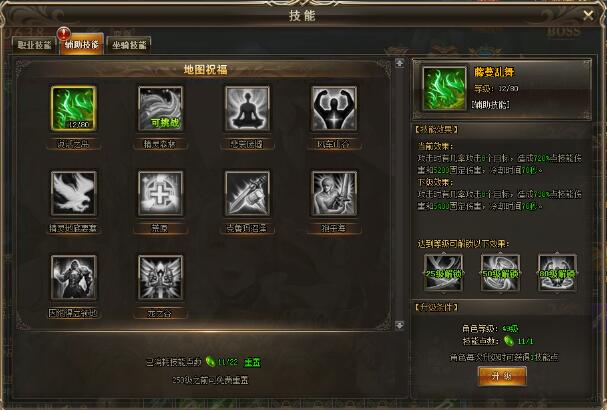The width and height of the screenshot is (607, 410).
Task: Open the 坐骑技能 tab
Action: pos(129,45)
